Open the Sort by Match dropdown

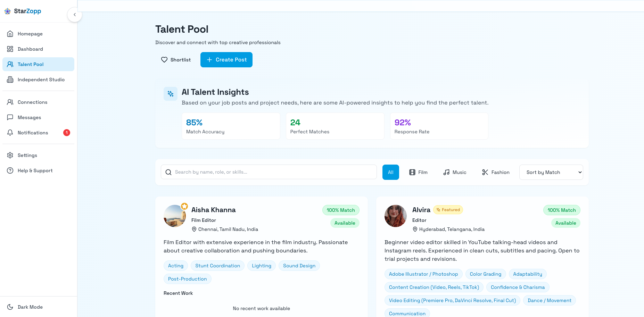click(551, 172)
